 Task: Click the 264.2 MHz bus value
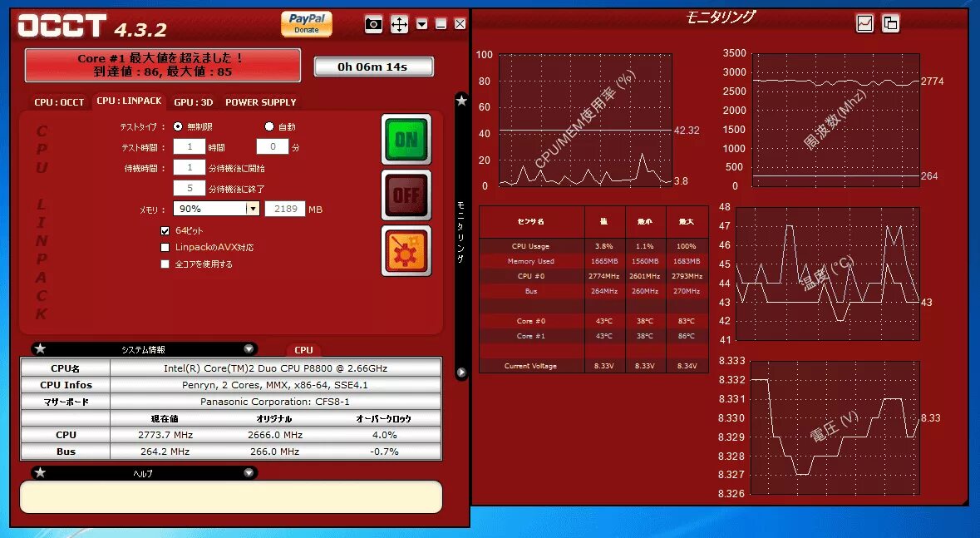point(165,451)
